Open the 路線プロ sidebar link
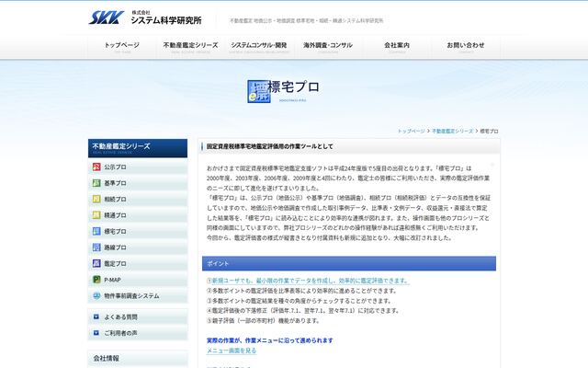 point(138,247)
